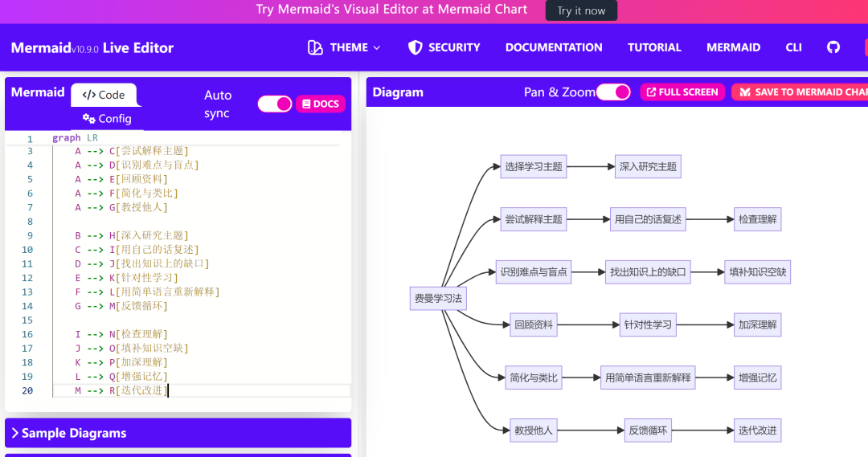Select the 选择学习主题 diagram node
The height and width of the screenshot is (457, 868).
pos(533,166)
